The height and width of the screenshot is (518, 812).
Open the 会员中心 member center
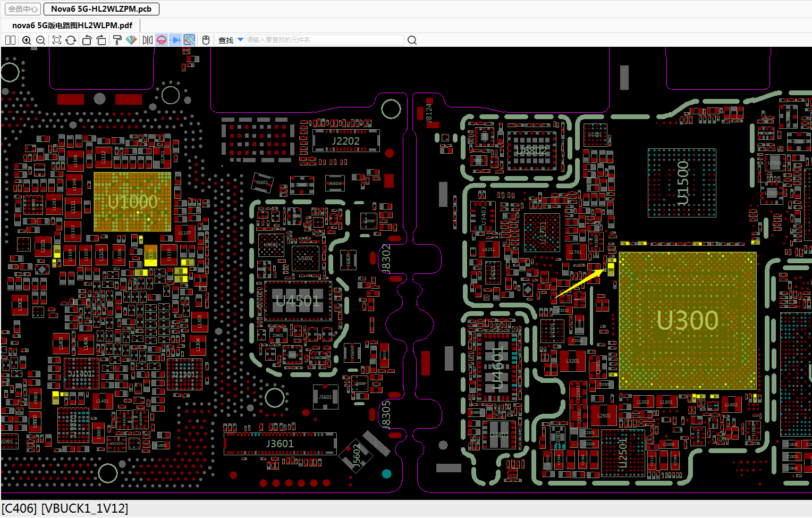[23, 9]
